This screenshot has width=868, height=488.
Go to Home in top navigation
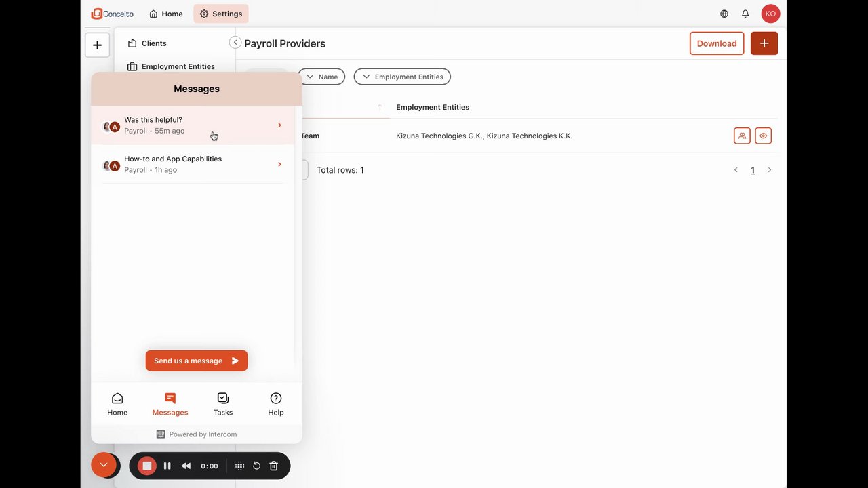(166, 14)
